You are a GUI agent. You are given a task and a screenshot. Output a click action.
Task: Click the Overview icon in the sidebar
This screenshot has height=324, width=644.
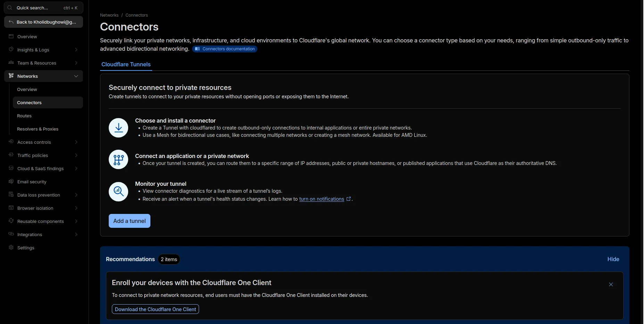(x=11, y=36)
